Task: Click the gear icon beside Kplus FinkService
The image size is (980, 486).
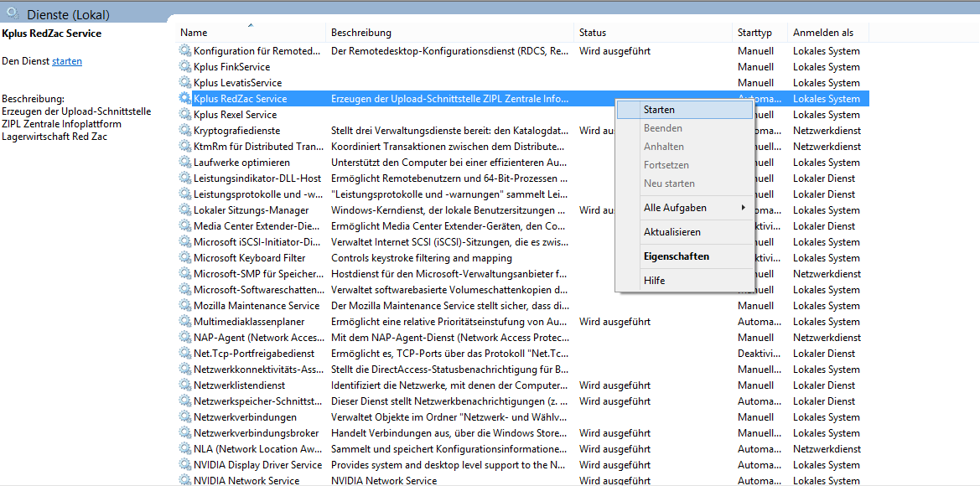Action: click(185, 67)
